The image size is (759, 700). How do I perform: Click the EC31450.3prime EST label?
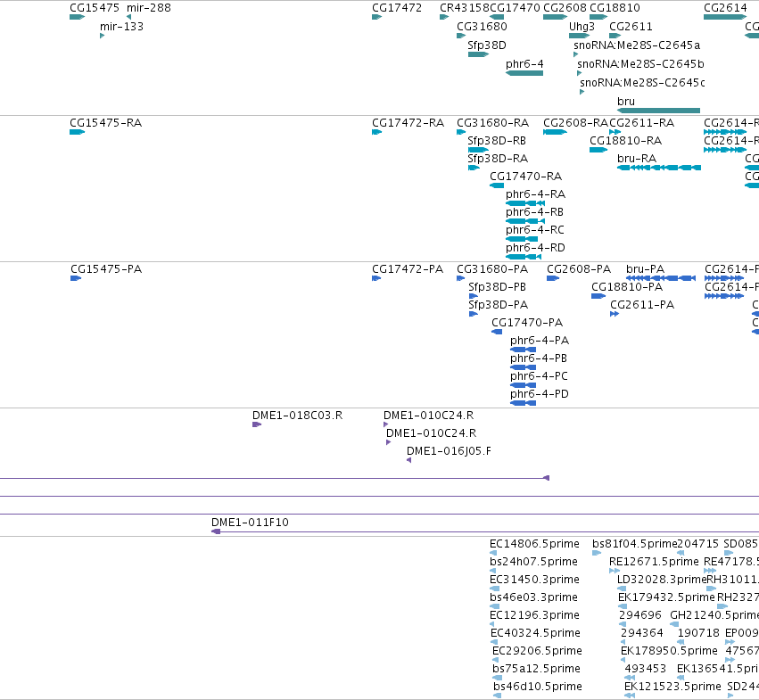[x=534, y=580]
